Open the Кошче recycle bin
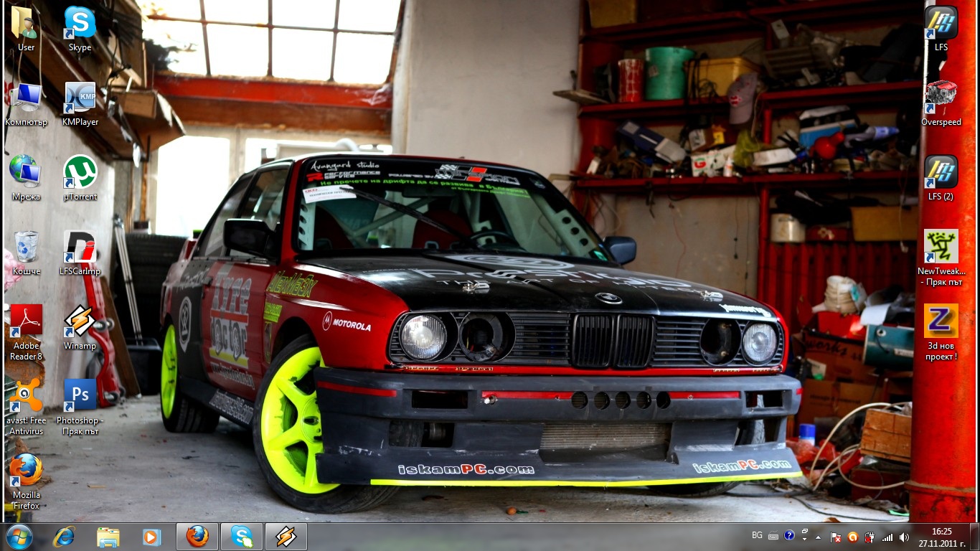This screenshot has width=980, height=551. coord(26,253)
